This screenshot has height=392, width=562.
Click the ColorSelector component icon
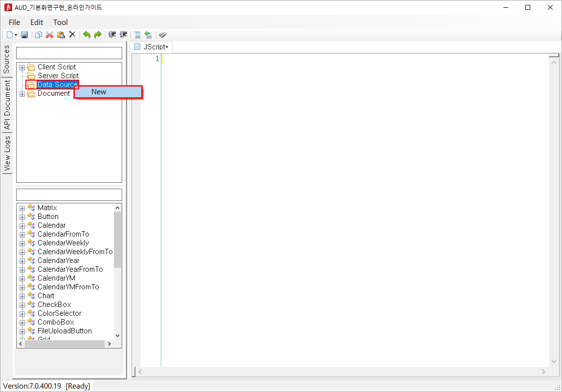coord(31,313)
